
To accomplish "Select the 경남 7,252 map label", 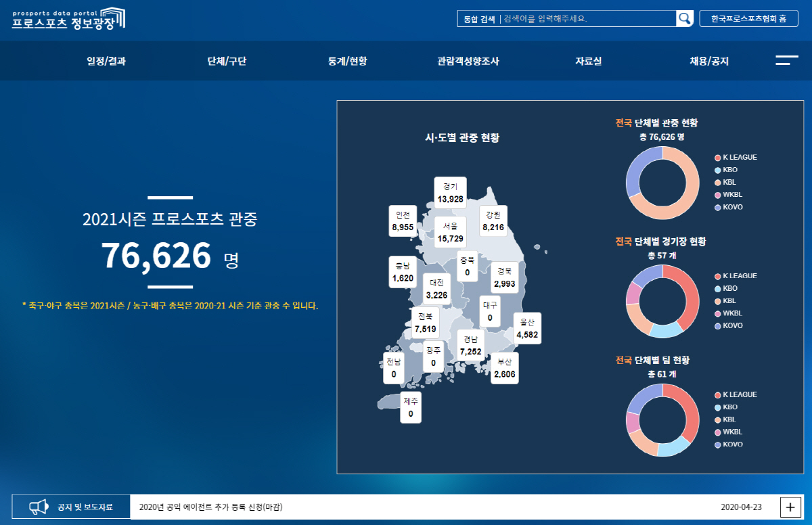I will click(470, 345).
